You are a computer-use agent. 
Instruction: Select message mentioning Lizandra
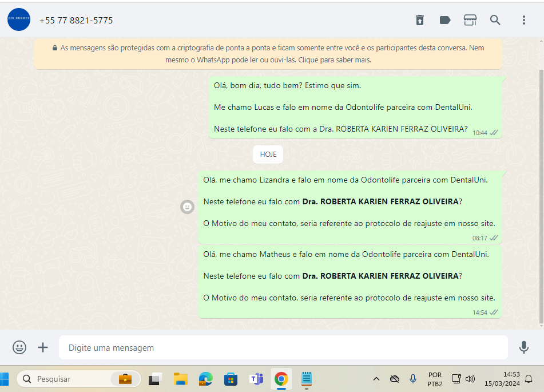pyautogui.click(x=350, y=207)
